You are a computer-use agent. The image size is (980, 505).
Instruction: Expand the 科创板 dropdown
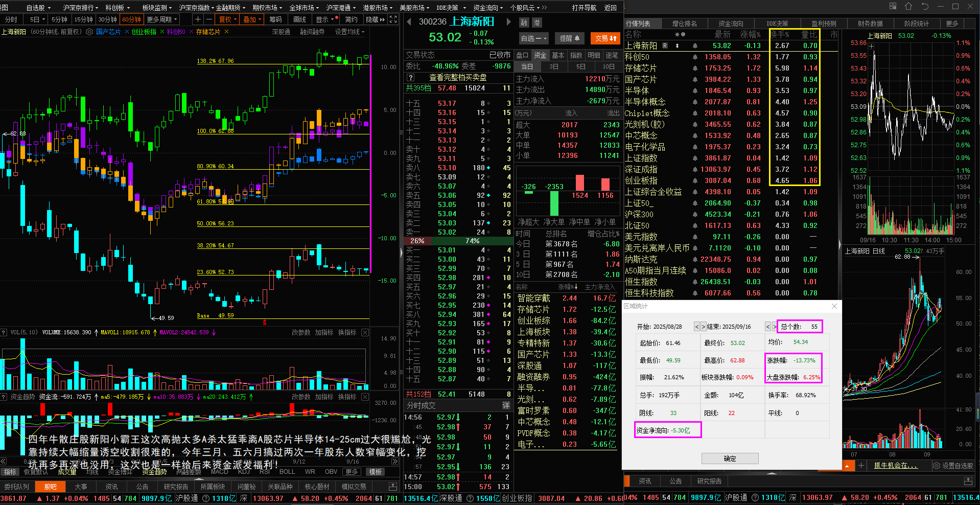pyautogui.click(x=118, y=8)
